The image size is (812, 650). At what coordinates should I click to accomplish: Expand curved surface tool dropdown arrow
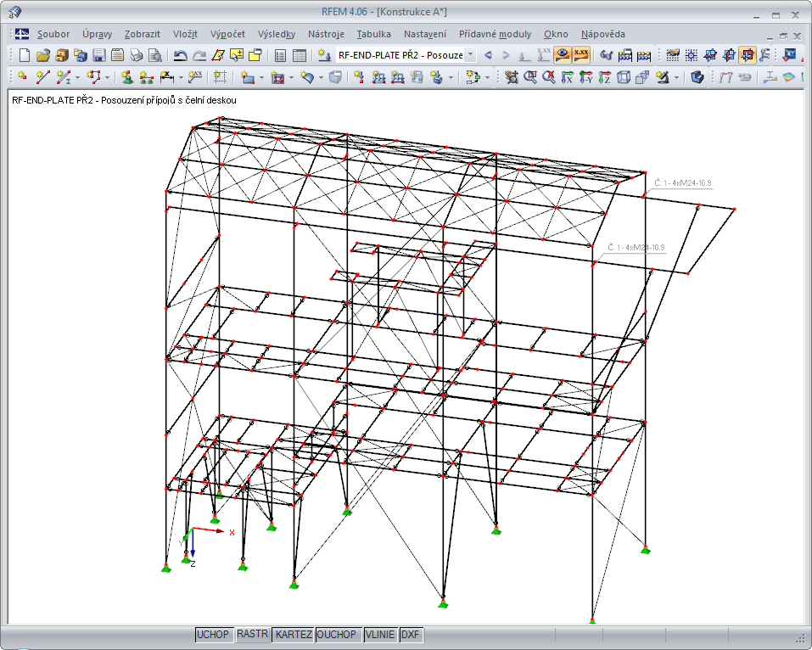tap(321, 78)
